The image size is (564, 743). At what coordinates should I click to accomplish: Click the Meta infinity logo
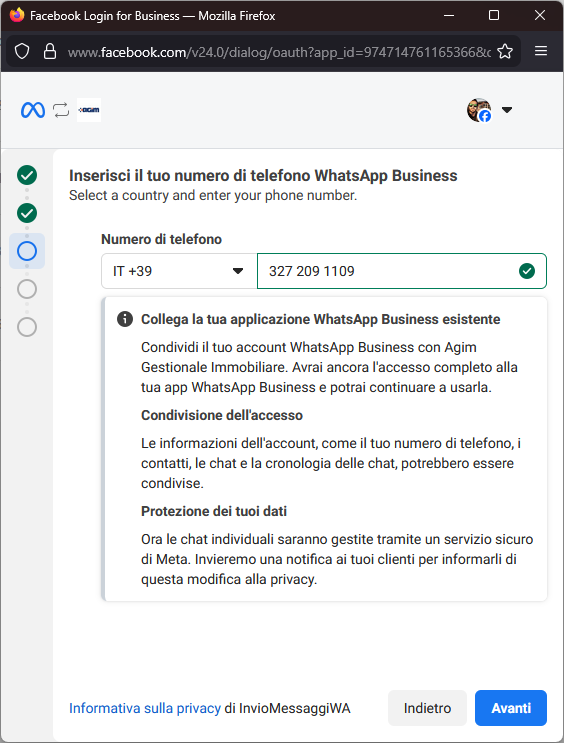[x=33, y=110]
